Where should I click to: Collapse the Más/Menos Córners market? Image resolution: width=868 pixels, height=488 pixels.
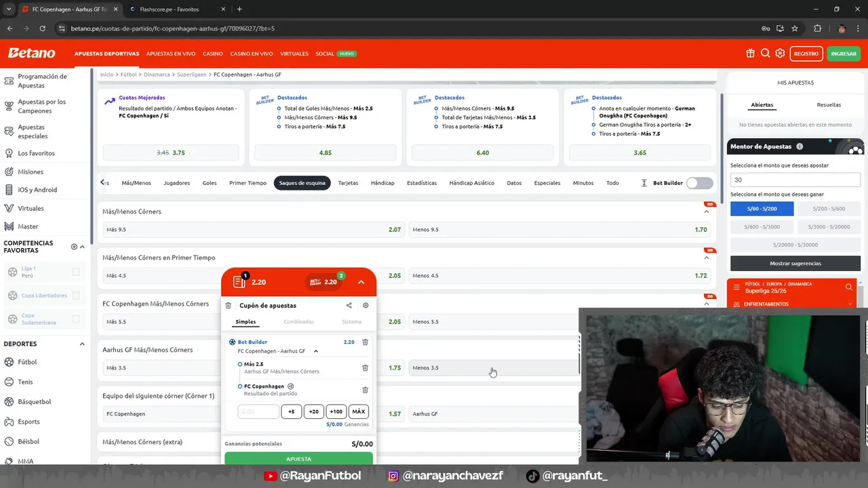(706, 211)
